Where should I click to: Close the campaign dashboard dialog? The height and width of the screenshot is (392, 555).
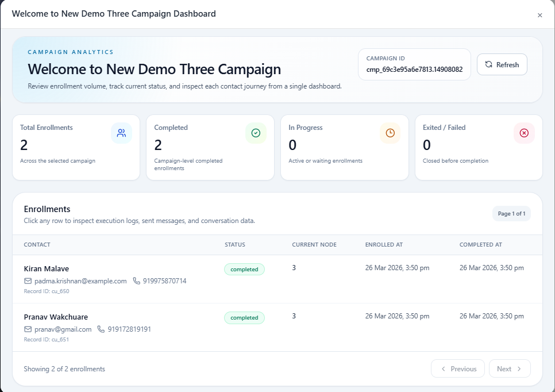(539, 16)
